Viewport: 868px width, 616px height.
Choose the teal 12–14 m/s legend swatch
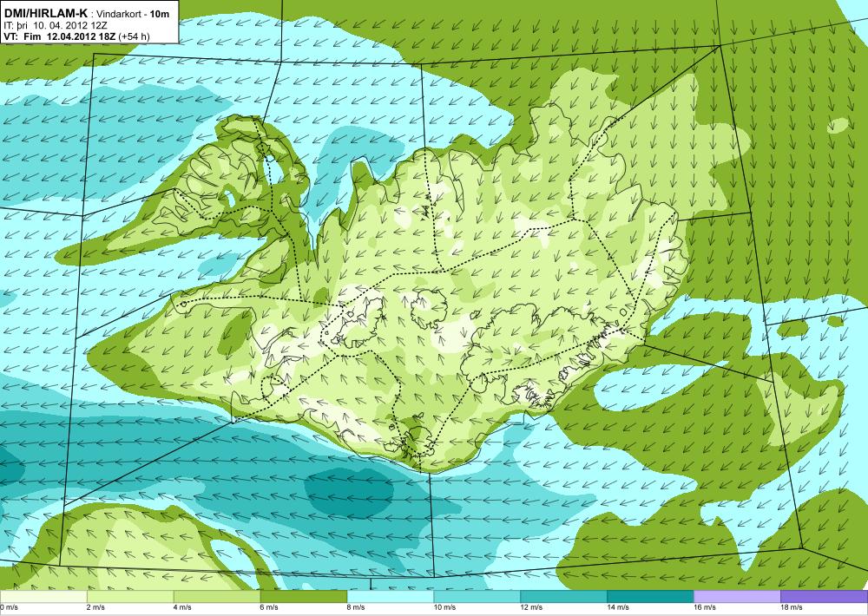[x=563, y=597]
